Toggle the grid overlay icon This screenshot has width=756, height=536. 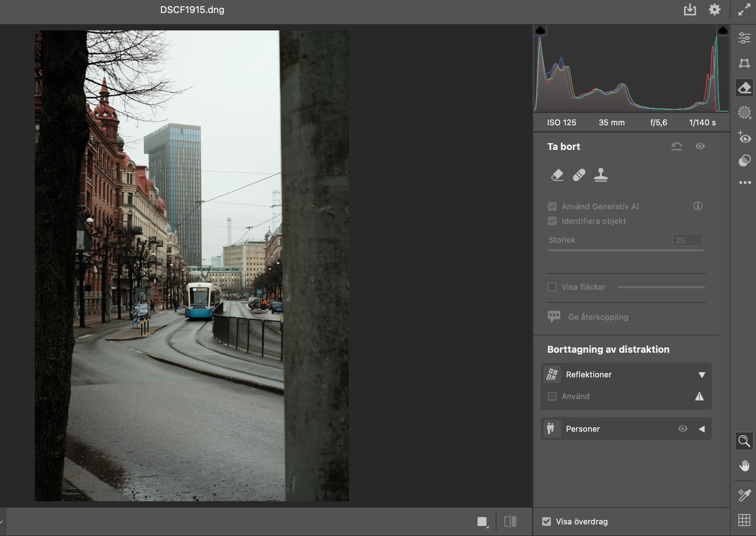pyautogui.click(x=744, y=520)
